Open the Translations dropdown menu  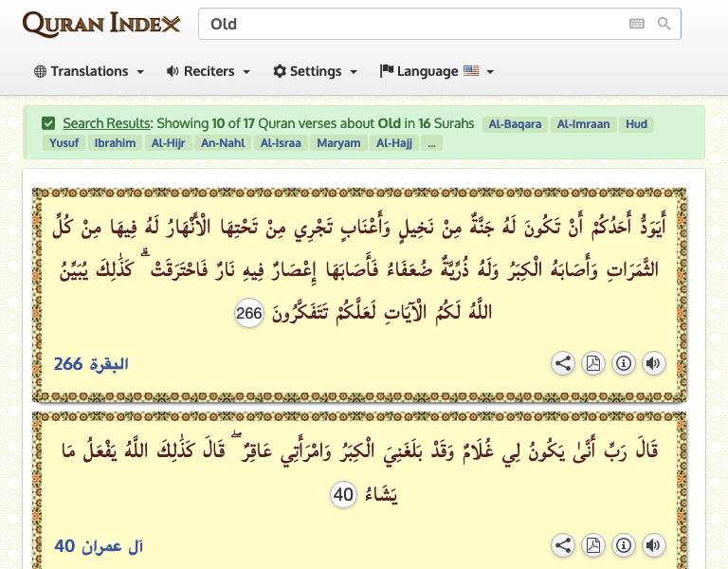click(x=89, y=71)
